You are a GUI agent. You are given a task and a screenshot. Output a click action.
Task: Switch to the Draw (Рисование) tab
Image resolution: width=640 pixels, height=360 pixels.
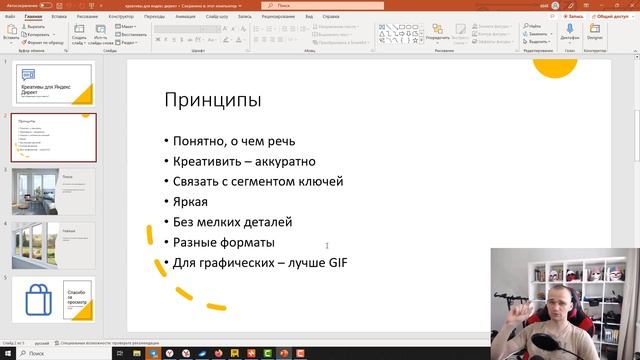coord(87,17)
